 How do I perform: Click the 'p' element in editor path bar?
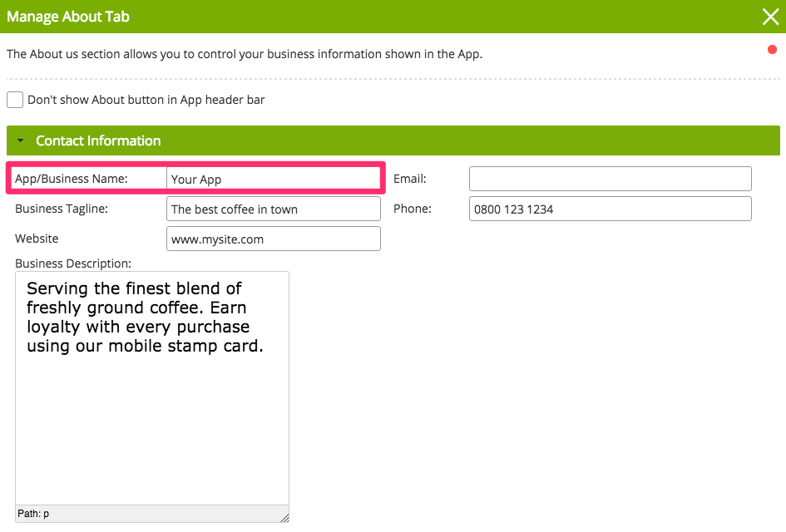(x=47, y=514)
